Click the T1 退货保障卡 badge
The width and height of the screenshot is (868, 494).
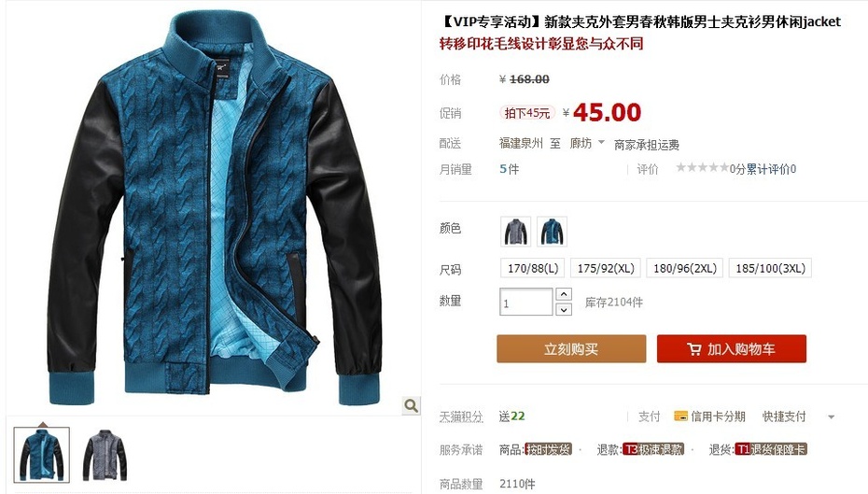[x=771, y=449]
